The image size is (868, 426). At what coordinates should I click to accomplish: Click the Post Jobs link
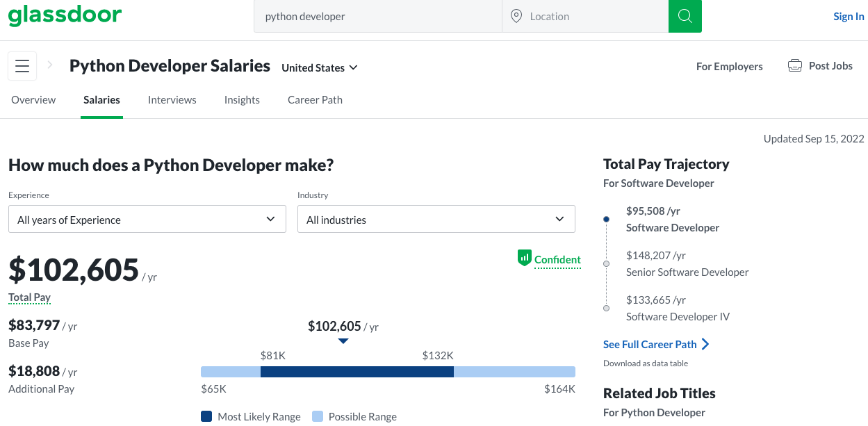(x=830, y=65)
